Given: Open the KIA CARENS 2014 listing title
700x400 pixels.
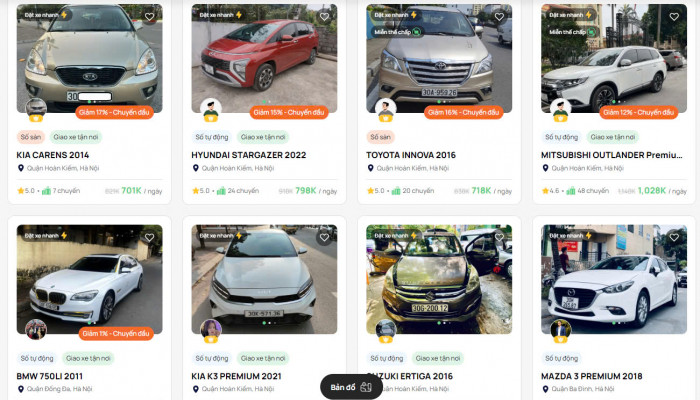Looking at the screenshot, I should point(53,155).
